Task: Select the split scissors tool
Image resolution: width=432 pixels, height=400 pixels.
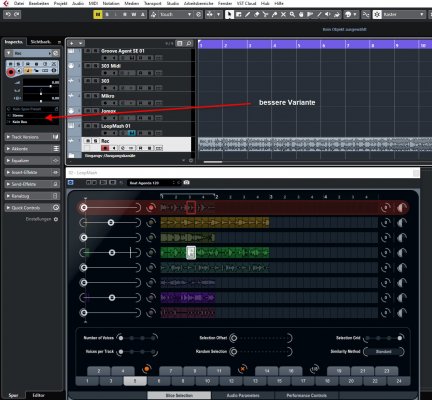Action: pyautogui.click(x=265, y=14)
